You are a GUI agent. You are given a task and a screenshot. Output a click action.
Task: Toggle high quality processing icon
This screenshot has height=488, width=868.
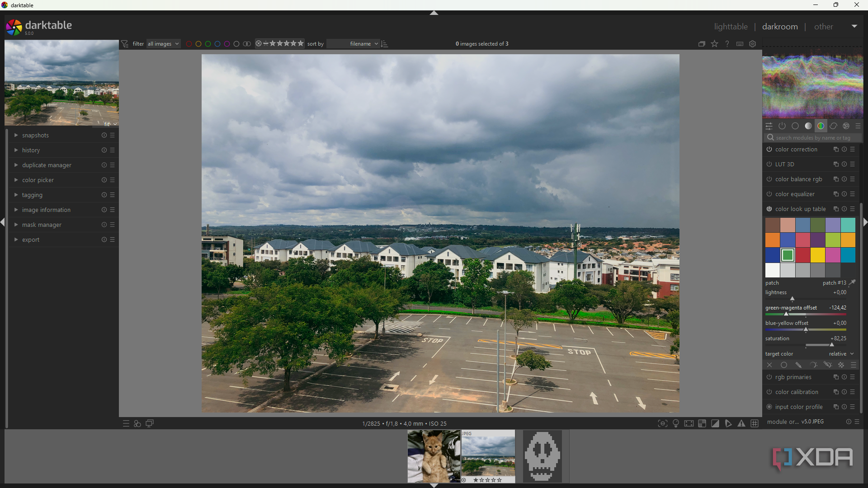click(689, 423)
